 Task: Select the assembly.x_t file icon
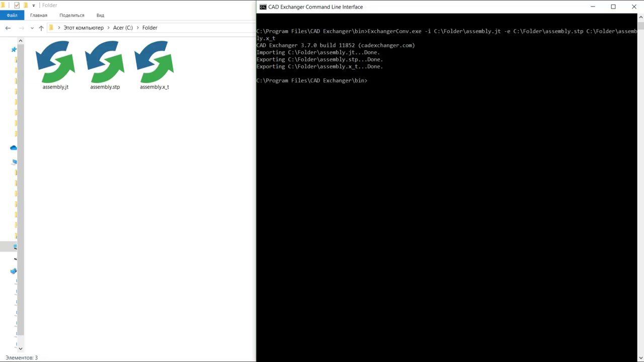(154, 62)
